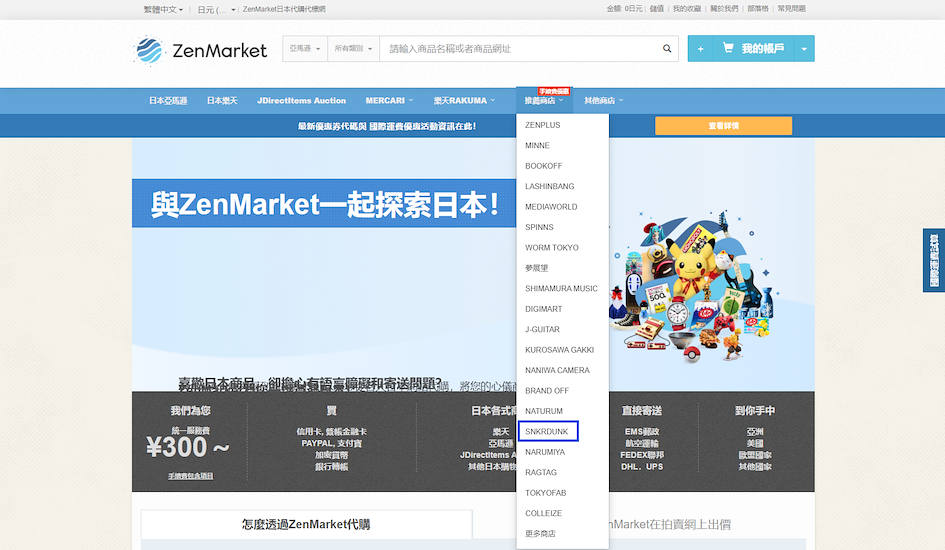Open the 我的收藏 link

click(686, 9)
